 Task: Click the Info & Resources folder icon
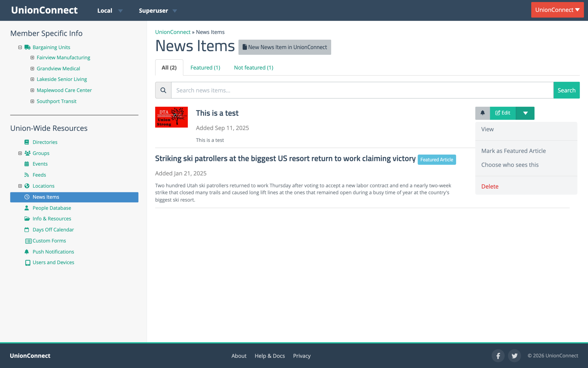[x=27, y=219]
